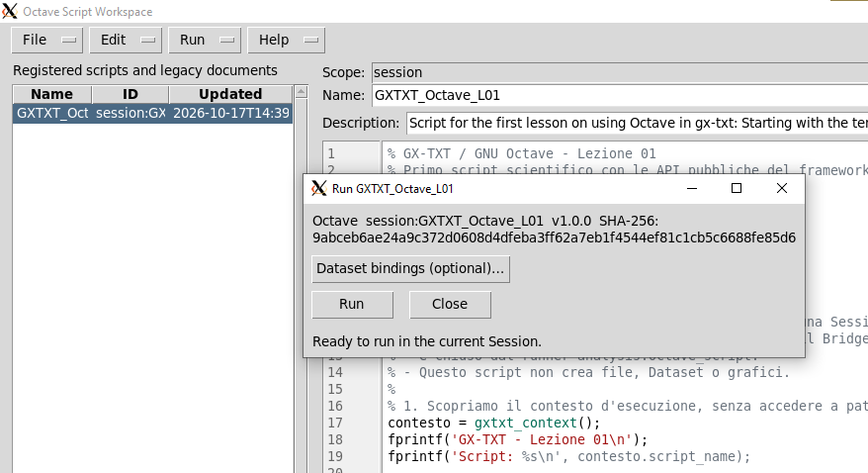Click the 'Registered scripts and legacy documents' label
This screenshot has height=473, width=868.
(x=145, y=70)
